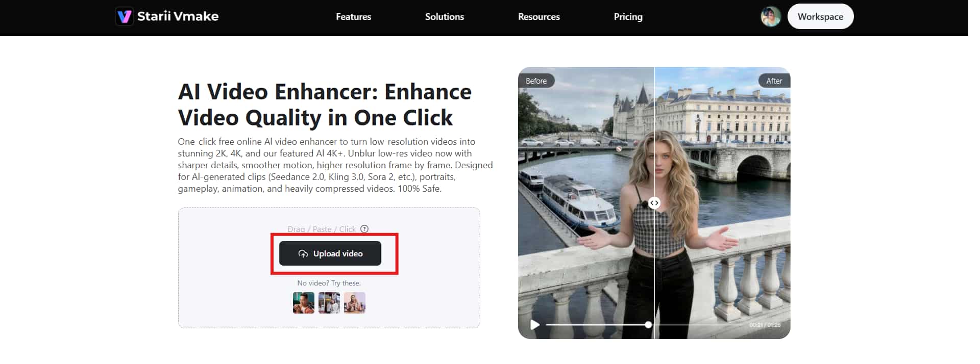Click the Starii Vmake brand name
The image size is (980, 364).
pyautogui.click(x=178, y=16)
